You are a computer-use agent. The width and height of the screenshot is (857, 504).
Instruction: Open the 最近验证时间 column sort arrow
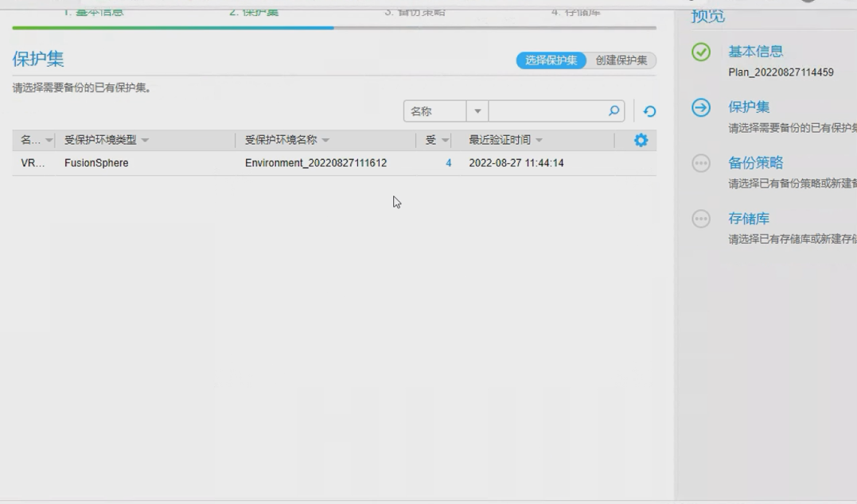(539, 141)
